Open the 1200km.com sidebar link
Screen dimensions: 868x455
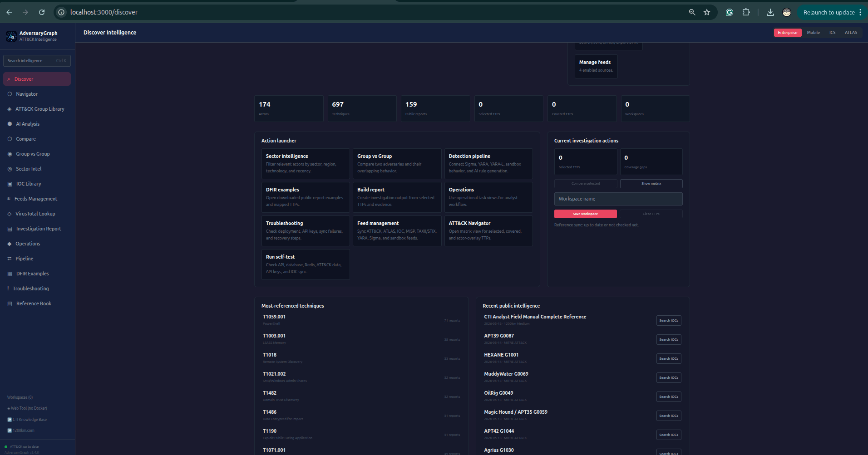[x=21, y=431]
